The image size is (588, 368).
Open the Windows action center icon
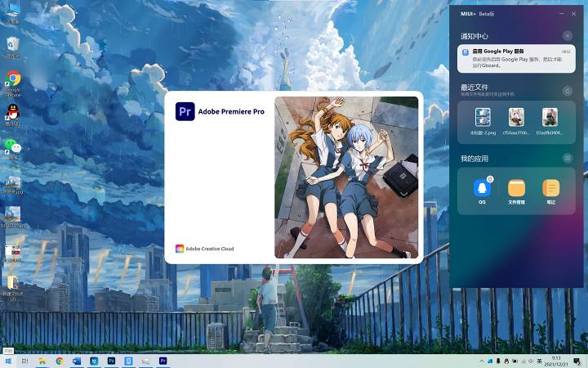coord(577,361)
